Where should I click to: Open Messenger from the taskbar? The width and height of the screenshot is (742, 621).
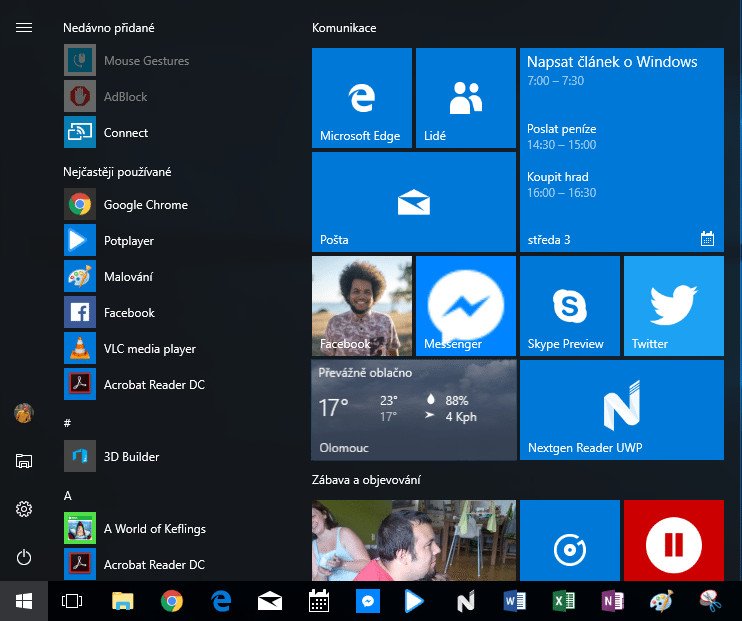coord(368,601)
